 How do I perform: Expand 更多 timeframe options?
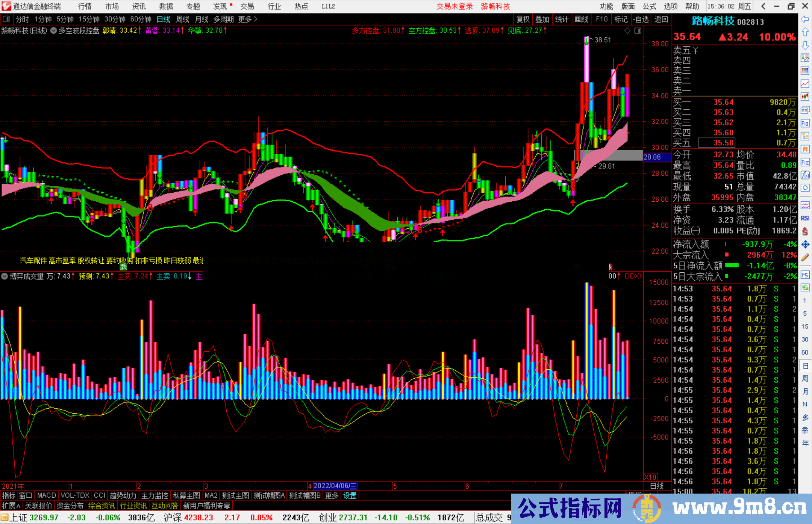(x=248, y=19)
